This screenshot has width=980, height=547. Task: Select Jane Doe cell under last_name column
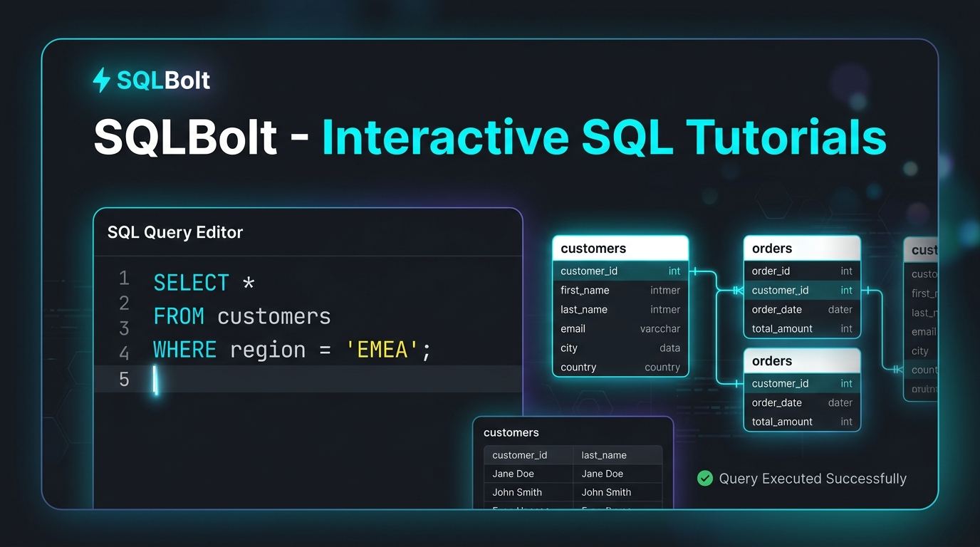point(617,474)
